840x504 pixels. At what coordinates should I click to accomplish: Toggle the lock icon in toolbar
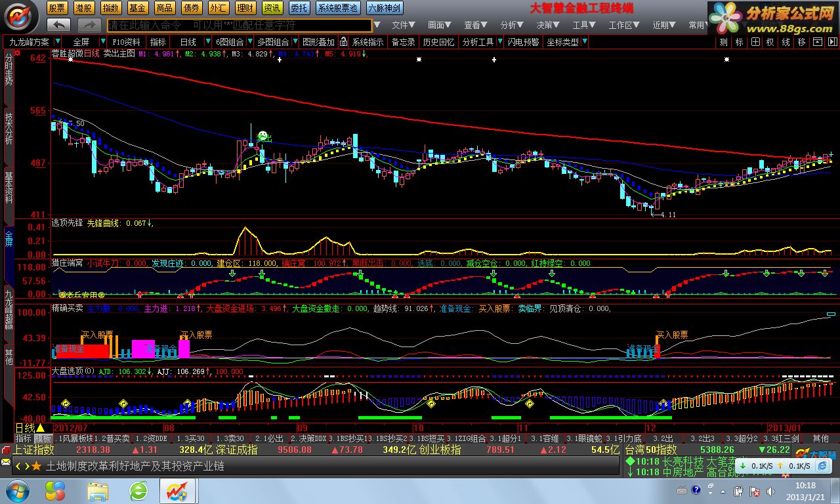[343, 41]
